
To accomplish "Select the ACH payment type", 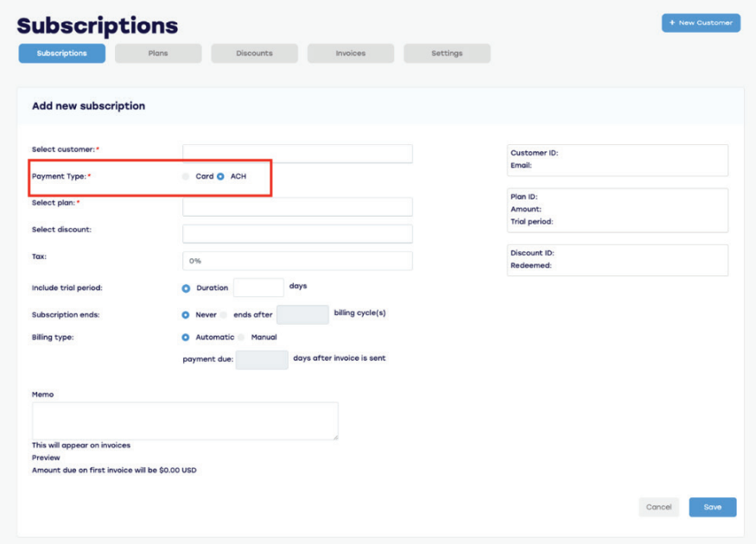I will click(223, 176).
